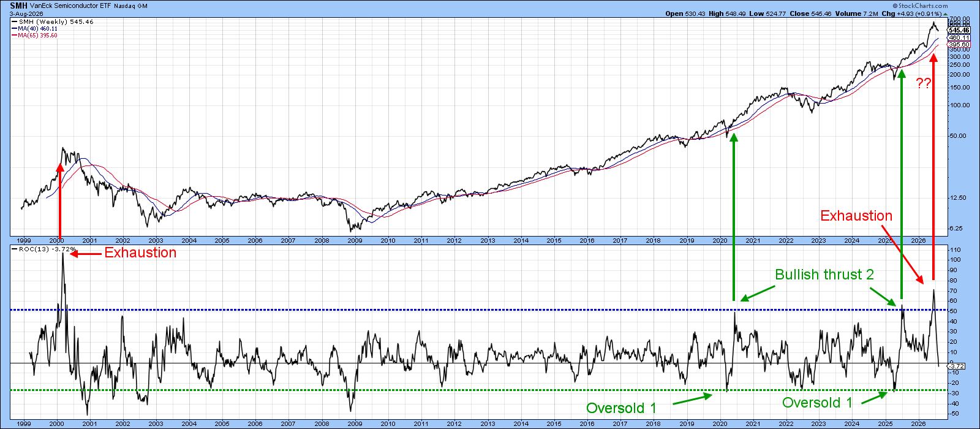Click the SMH (Weekly) 545.46 legend entry
The width and height of the screenshot is (980, 429).
pyautogui.click(x=53, y=22)
